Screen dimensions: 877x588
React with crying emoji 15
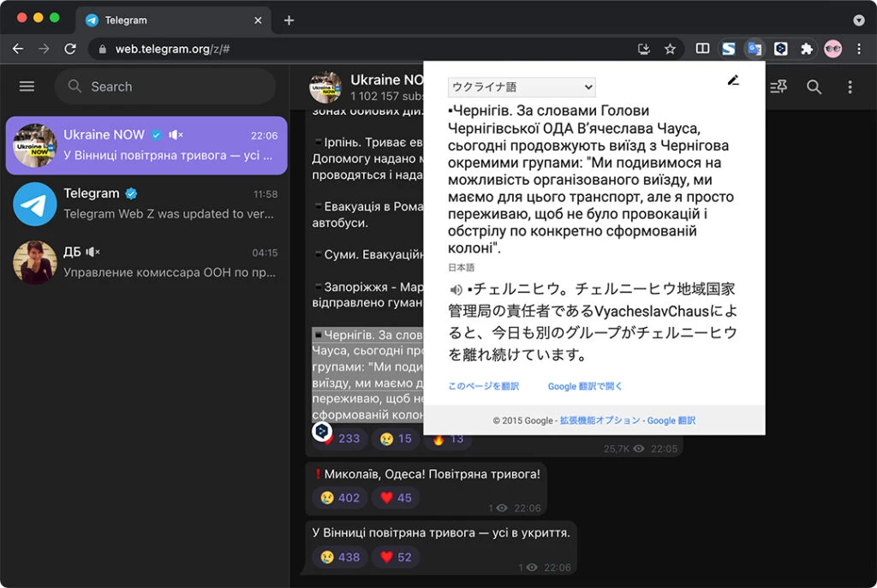pyautogui.click(x=396, y=439)
